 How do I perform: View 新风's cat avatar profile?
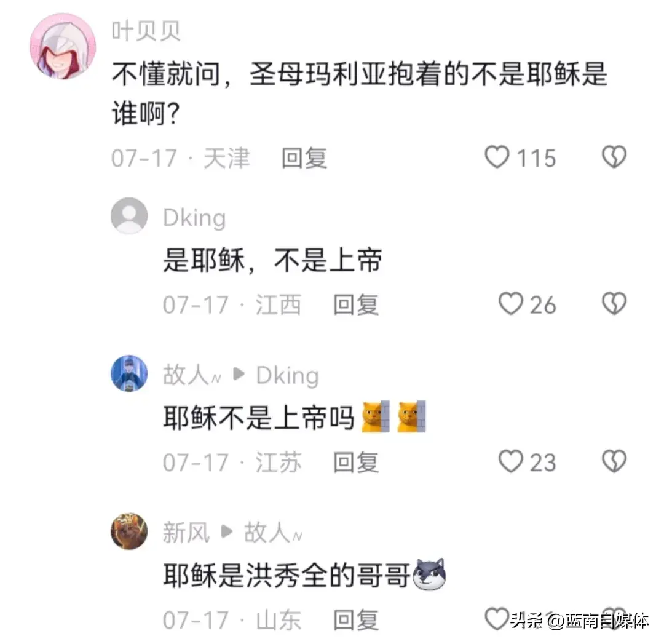point(129,531)
